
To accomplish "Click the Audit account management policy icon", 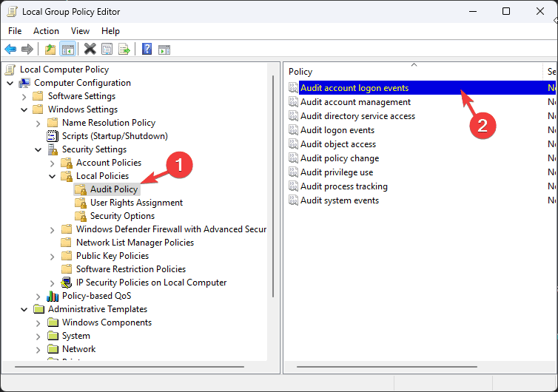I will 293,102.
